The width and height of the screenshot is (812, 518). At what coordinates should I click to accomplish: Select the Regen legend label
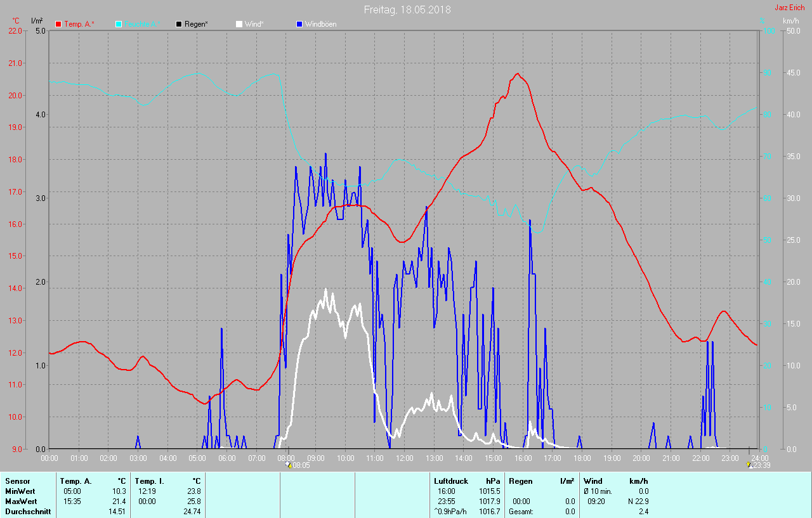coord(196,24)
